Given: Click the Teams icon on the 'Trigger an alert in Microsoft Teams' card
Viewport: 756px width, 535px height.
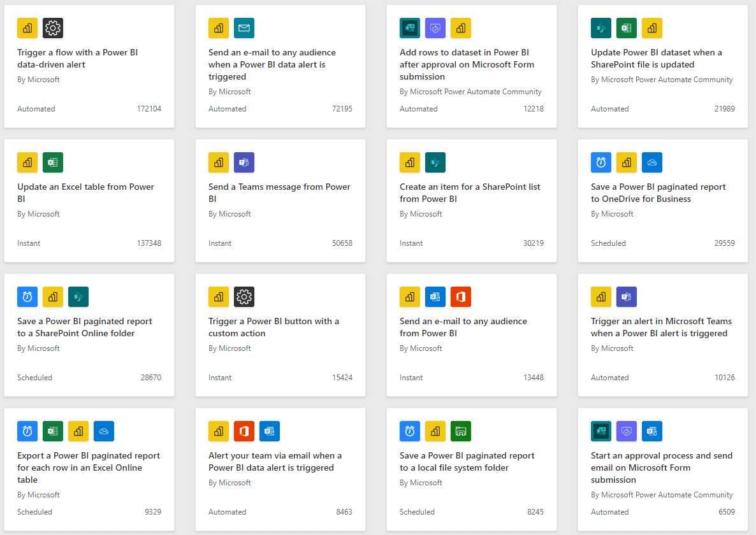Looking at the screenshot, I should (627, 297).
